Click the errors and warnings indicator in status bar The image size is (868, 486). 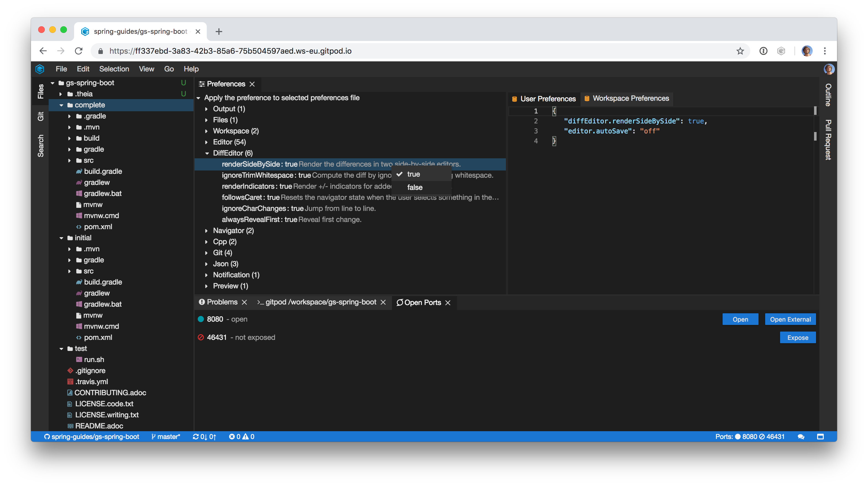(x=242, y=436)
